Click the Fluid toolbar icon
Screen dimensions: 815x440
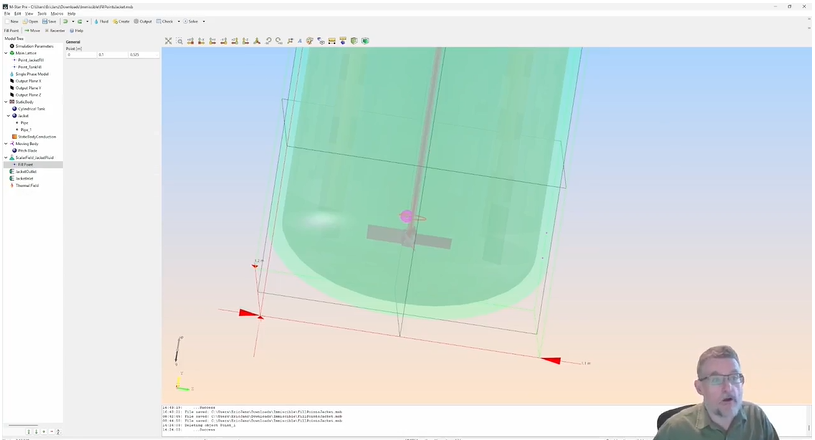101,21
